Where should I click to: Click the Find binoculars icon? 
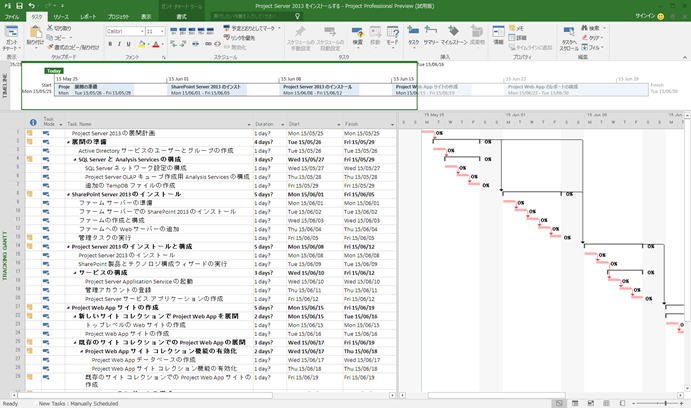[584, 28]
